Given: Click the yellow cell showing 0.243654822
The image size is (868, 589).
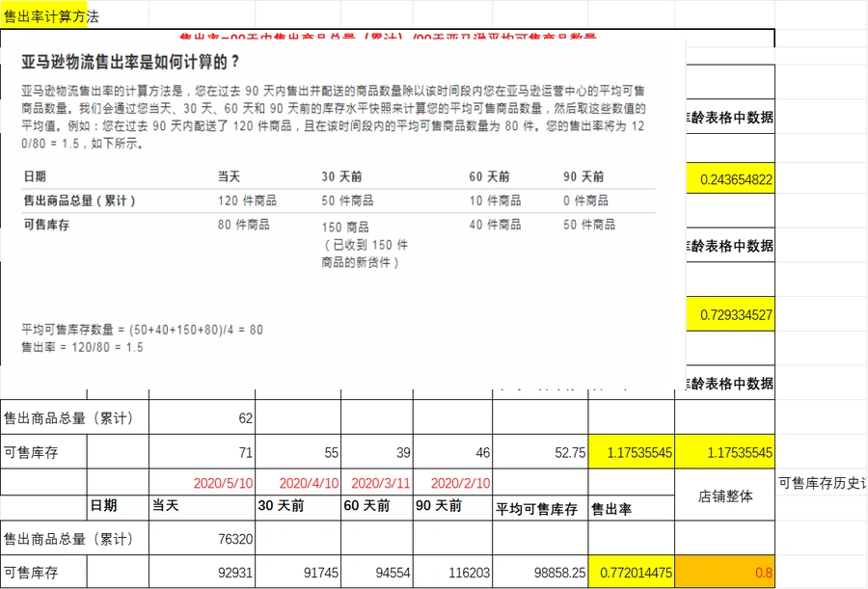Looking at the screenshot, I should 730,178.
